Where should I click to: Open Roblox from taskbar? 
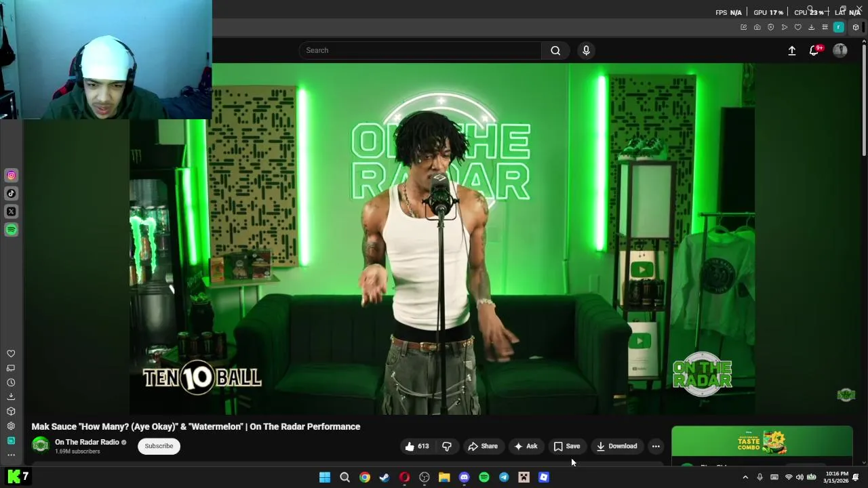pos(544,477)
